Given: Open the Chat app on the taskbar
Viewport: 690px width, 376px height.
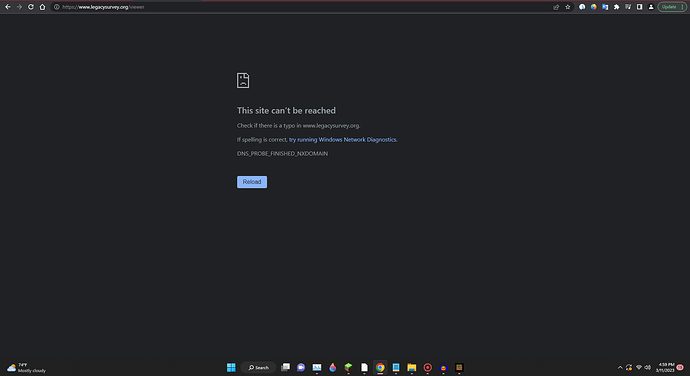Looking at the screenshot, I should (301, 367).
